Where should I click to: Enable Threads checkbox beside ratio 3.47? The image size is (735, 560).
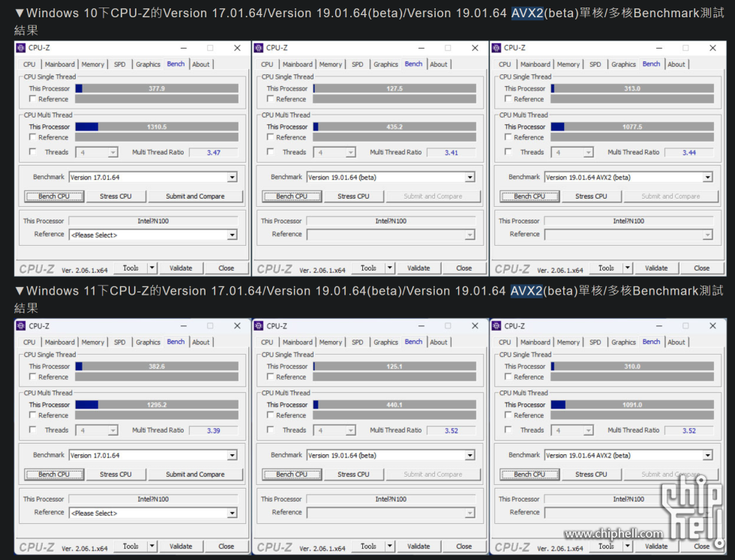pos(32,152)
